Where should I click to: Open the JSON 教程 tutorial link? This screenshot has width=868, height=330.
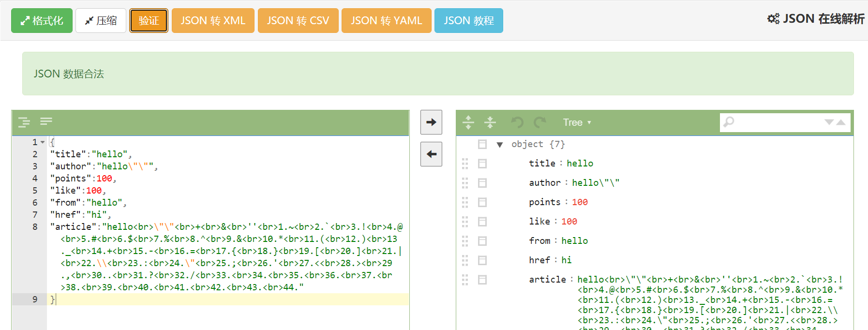[x=469, y=21]
